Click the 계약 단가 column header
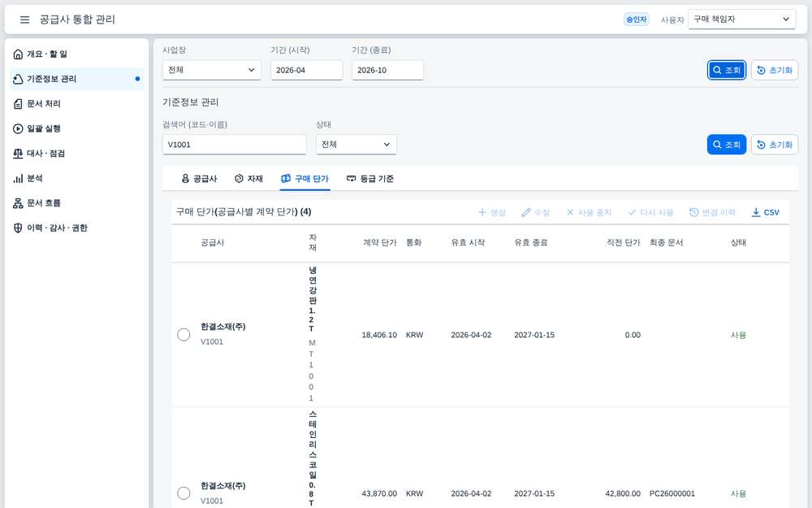812x508 pixels. [379, 242]
